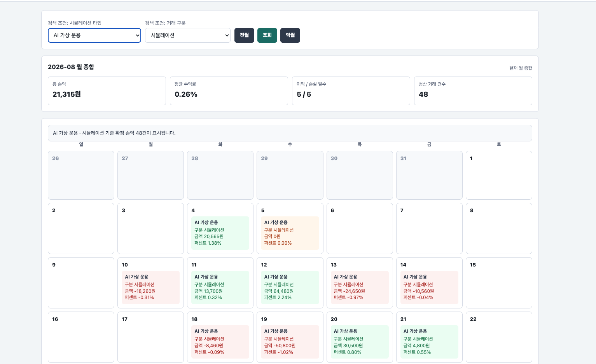Click the 현재 월 종합 label
The image size is (596, 364).
pos(521,68)
